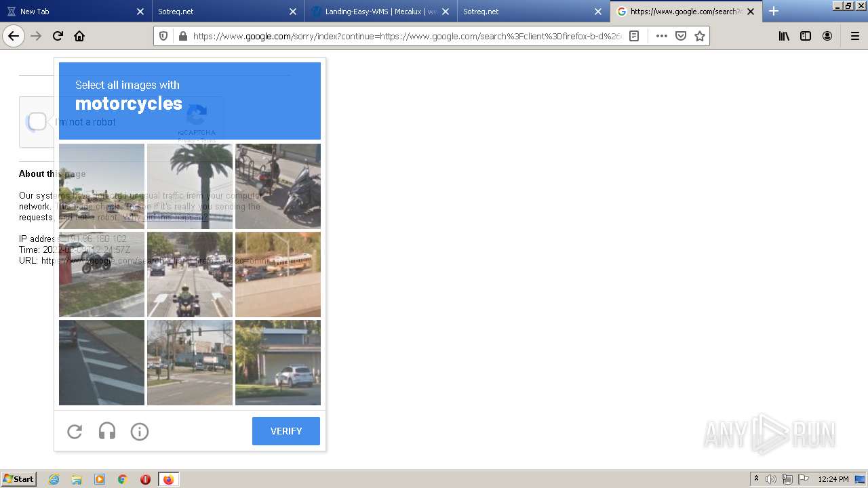Open the volume control in tray
Viewport: 868px width, 488px height.
tap(771, 479)
